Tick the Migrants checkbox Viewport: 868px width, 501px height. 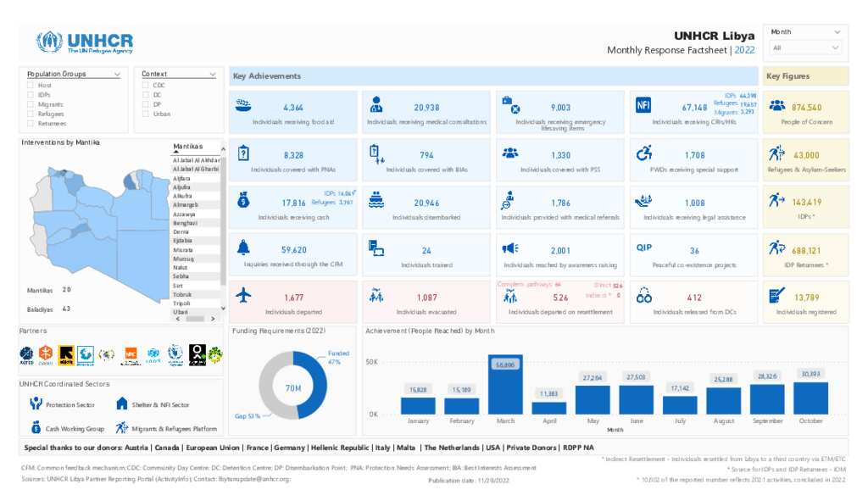[x=31, y=104]
